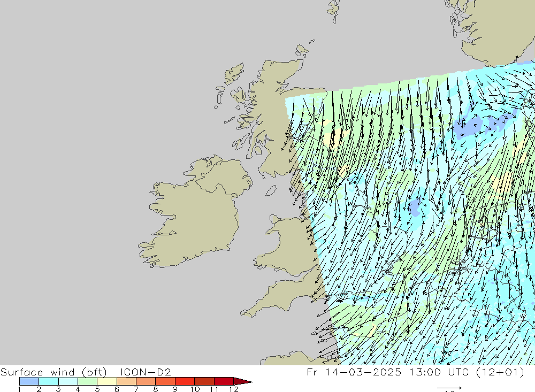The image size is (535, 392).
Task: Click the Beaufort 2 cyan legend swatch
Action: tap(49, 381)
